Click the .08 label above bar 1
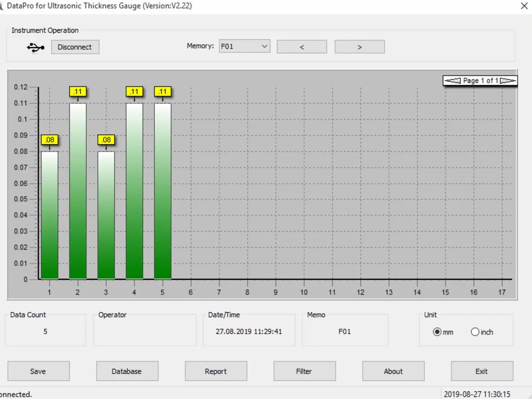Viewport: 532px width, 399px height. pyautogui.click(x=49, y=140)
